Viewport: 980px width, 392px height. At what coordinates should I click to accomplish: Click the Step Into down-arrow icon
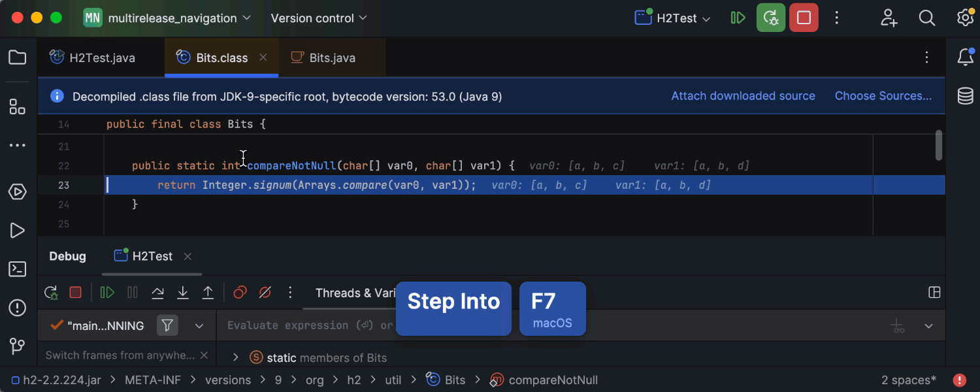click(x=183, y=293)
